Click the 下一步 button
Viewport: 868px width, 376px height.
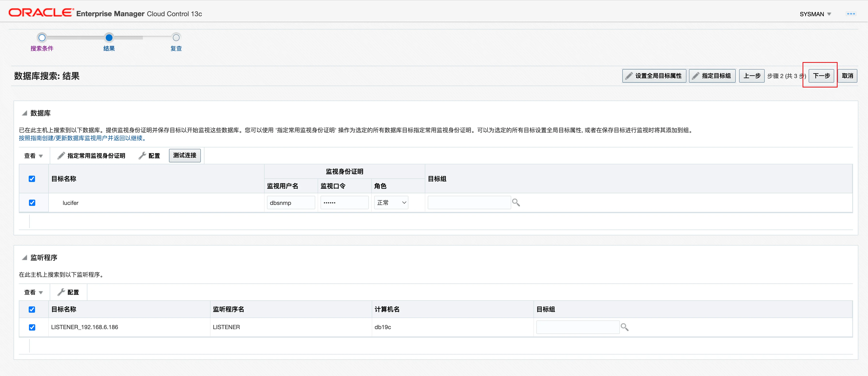821,76
